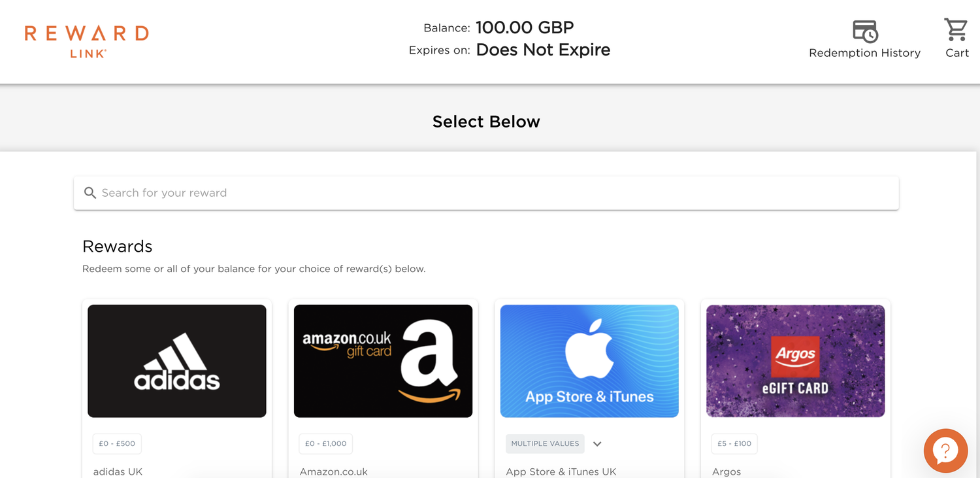
Task: Click the Reward Link logo
Action: (86, 41)
